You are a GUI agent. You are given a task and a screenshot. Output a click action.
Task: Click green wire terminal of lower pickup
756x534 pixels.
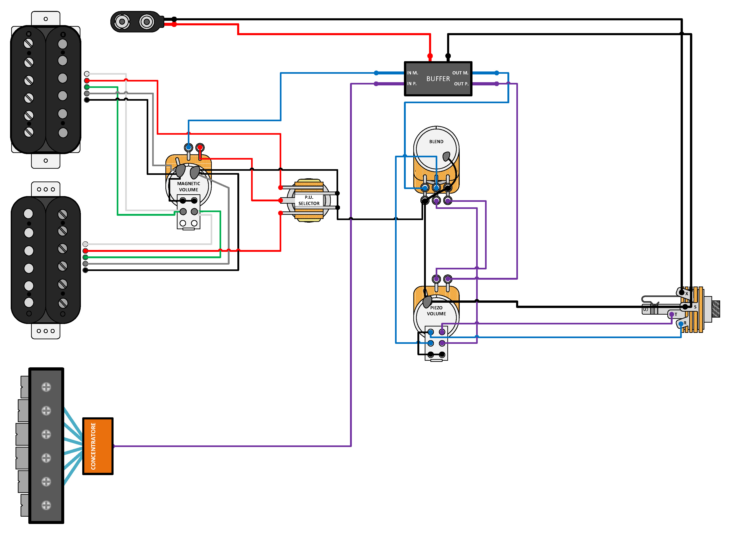pos(85,257)
